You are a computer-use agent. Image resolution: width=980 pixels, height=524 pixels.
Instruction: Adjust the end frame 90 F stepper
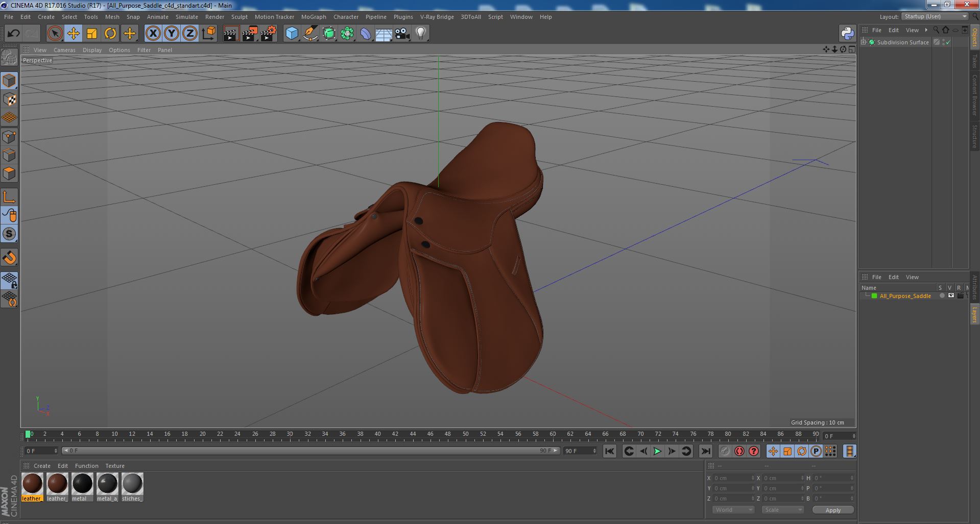point(594,451)
